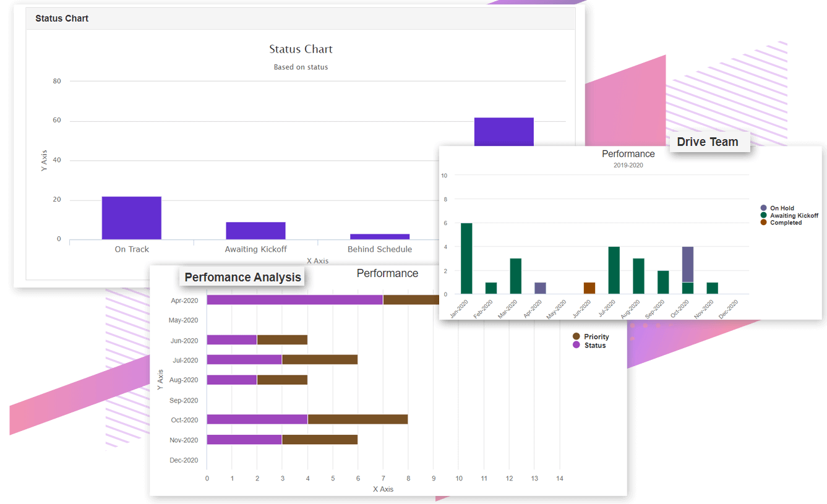Select the brown Priority segment for Jul-2020
This screenshot has height=504, width=827.
[x=320, y=359]
